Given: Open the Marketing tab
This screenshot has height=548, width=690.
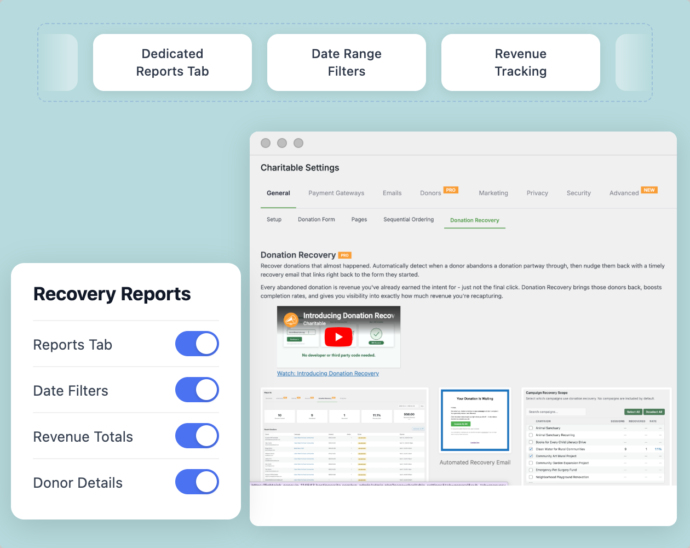Looking at the screenshot, I should (493, 193).
